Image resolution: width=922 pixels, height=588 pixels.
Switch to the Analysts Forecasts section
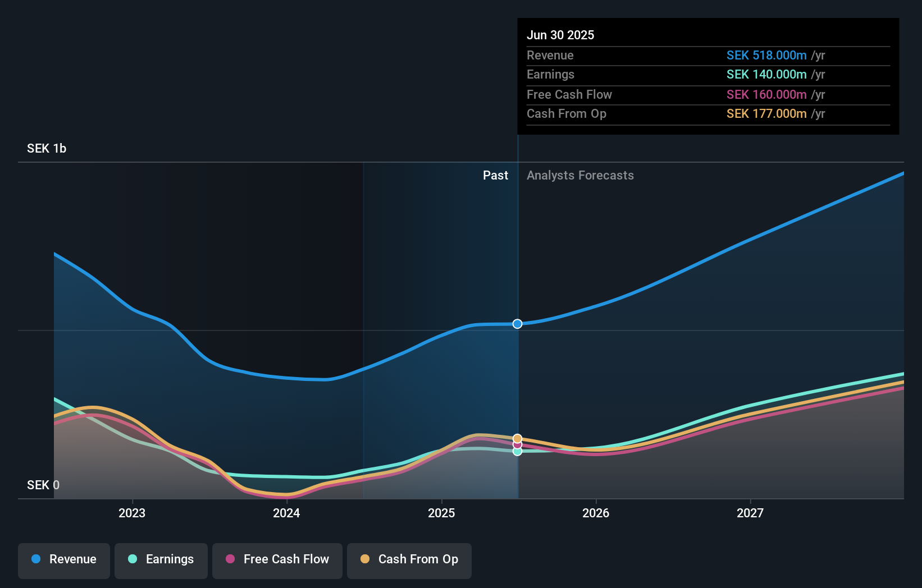coord(580,175)
